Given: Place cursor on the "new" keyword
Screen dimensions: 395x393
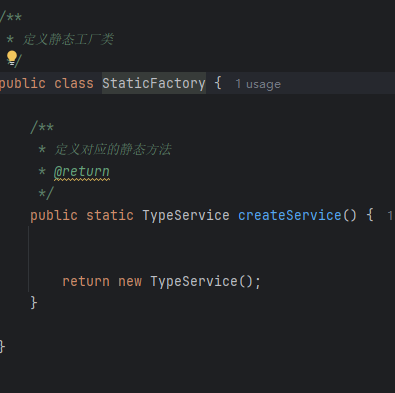Looking at the screenshot, I should 130,281.
